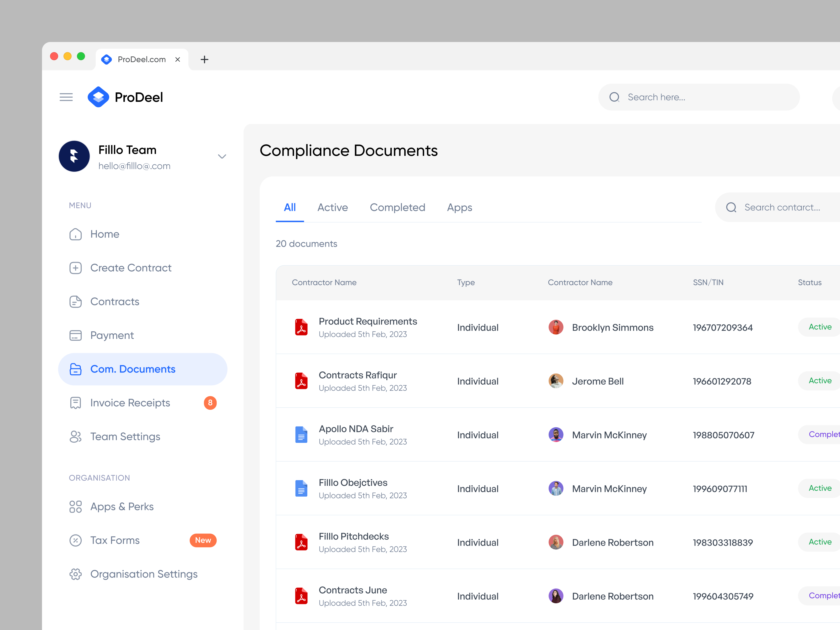
Task: Switch to the Completed tab
Action: click(397, 207)
